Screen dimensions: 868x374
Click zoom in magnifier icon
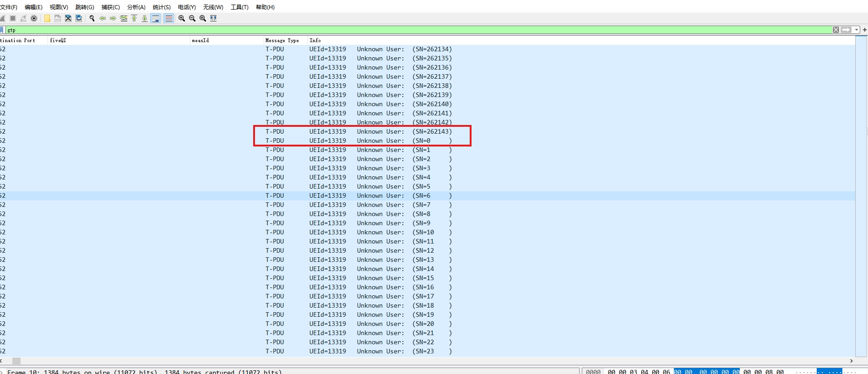point(182,18)
